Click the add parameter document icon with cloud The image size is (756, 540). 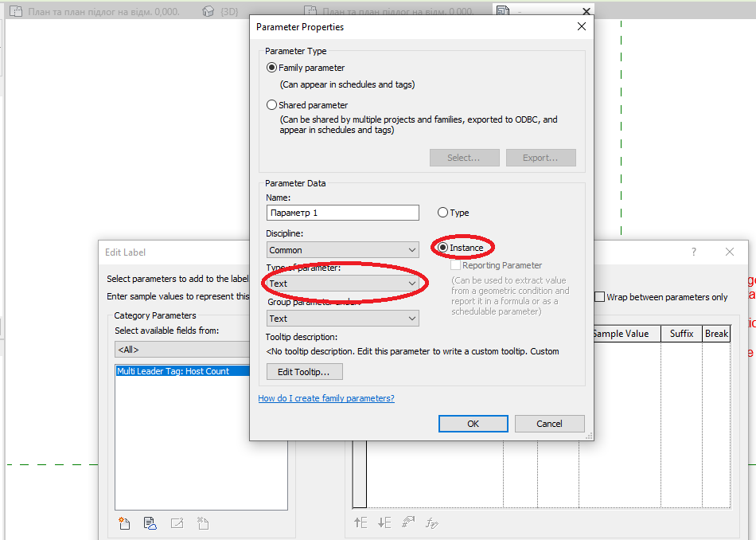point(150,523)
